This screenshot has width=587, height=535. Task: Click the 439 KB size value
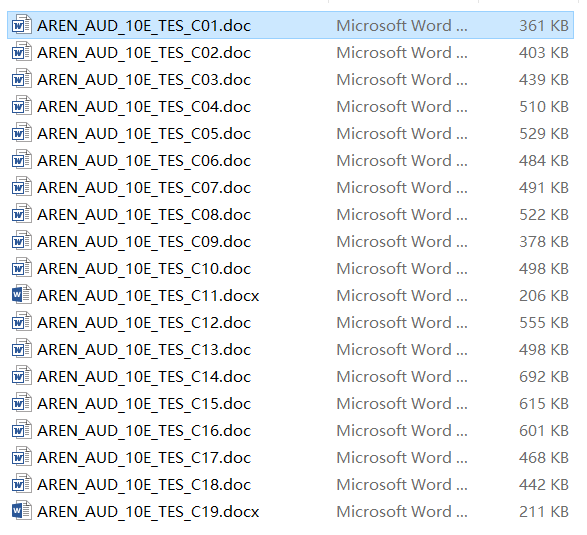[544, 79]
